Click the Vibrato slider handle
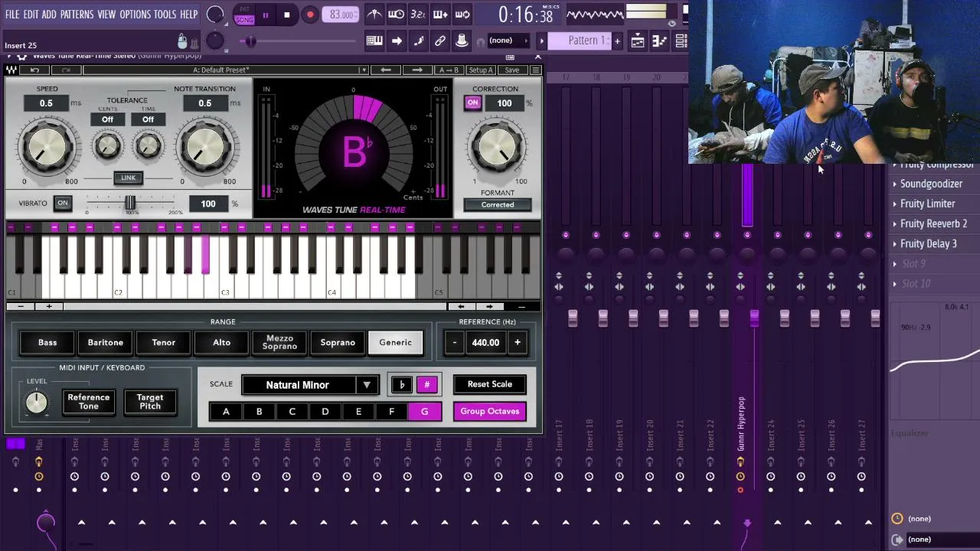Viewport: 980px width, 551px height. (x=130, y=202)
